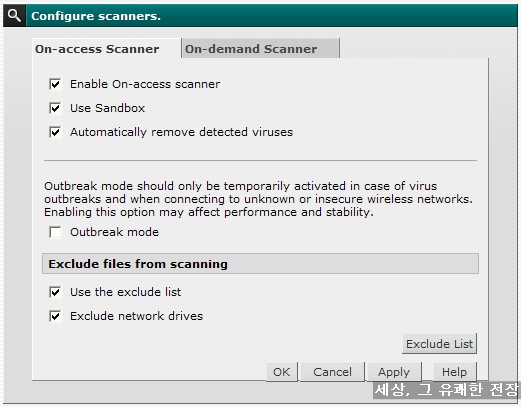Confirm settings with the OK button
The height and width of the screenshot is (408, 521).
[282, 372]
